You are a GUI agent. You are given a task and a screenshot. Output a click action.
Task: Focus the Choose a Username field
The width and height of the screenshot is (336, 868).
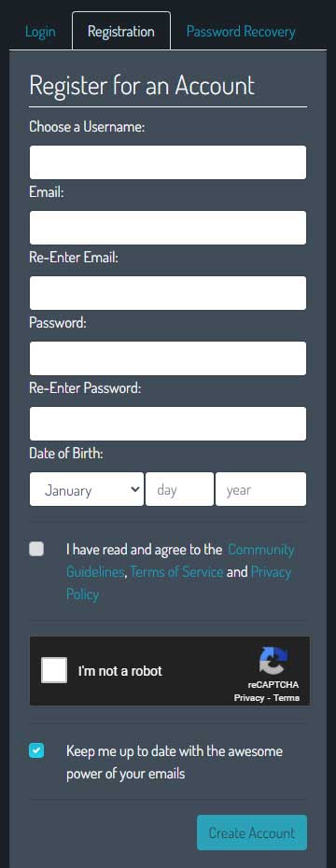[168, 162]
